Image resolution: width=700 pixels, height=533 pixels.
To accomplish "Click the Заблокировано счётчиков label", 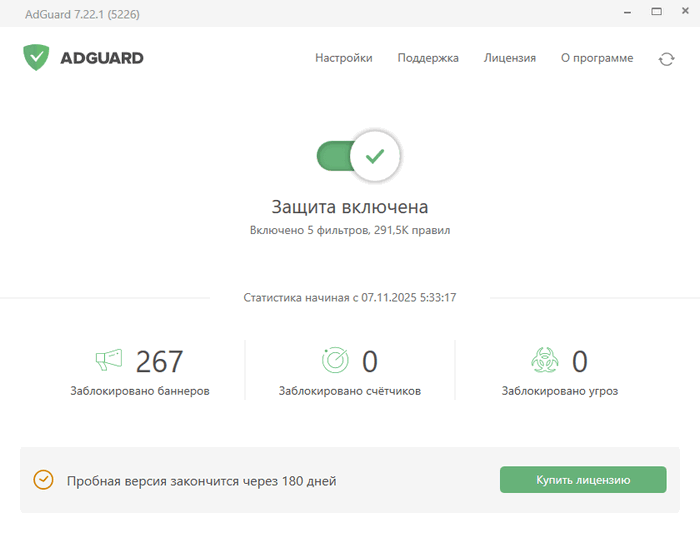I will tap(350, 391).
